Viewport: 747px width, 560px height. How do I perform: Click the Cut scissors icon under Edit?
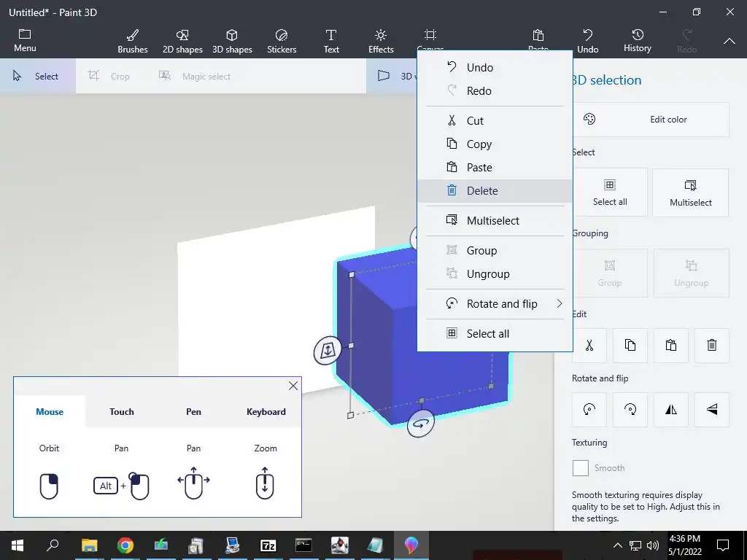[589, 345]
